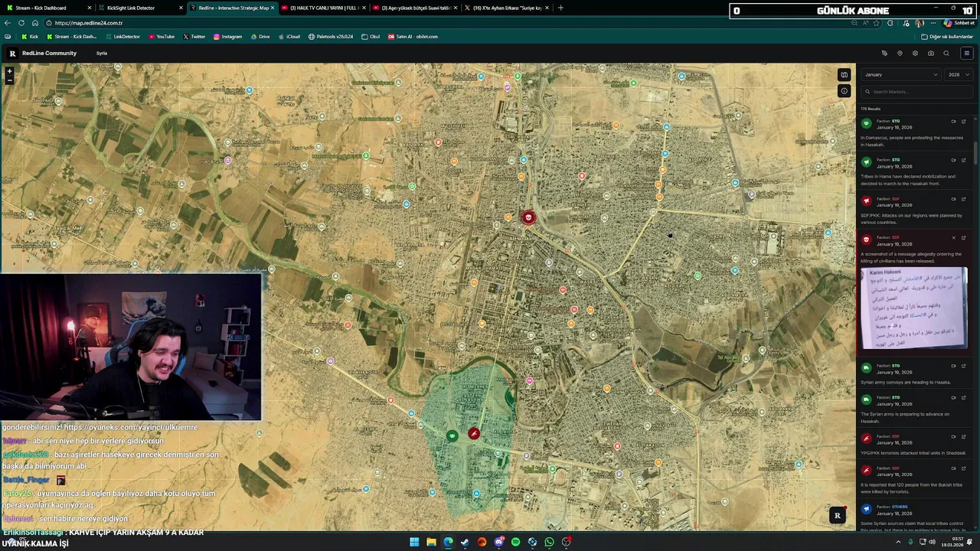Open the LinkDetector bookmark
The height and width of the screenshot is (551, 980).
click(x=122, y=37)
